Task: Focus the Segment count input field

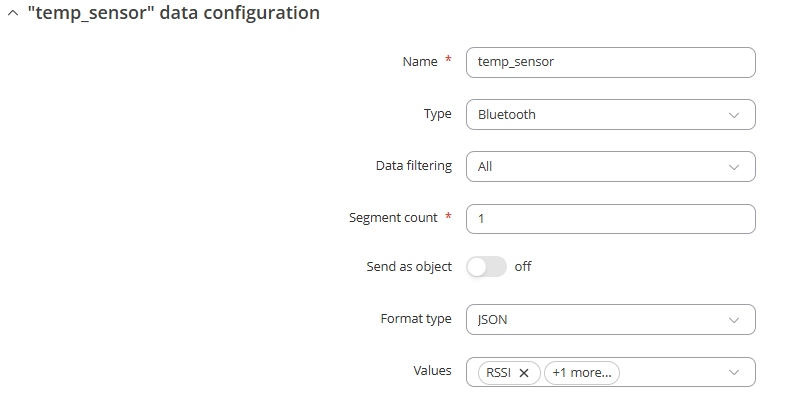Action: 610,219
